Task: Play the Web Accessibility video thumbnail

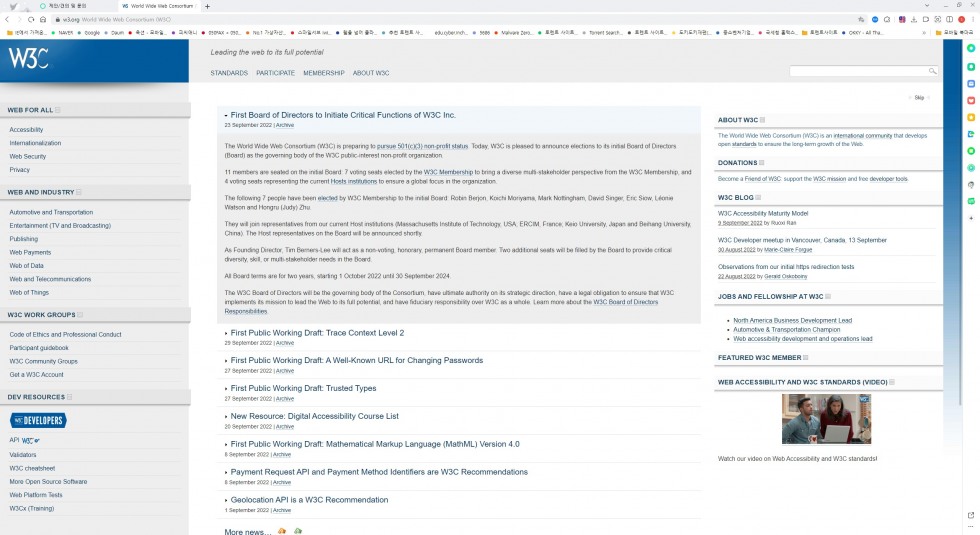Action: [826, 419]
